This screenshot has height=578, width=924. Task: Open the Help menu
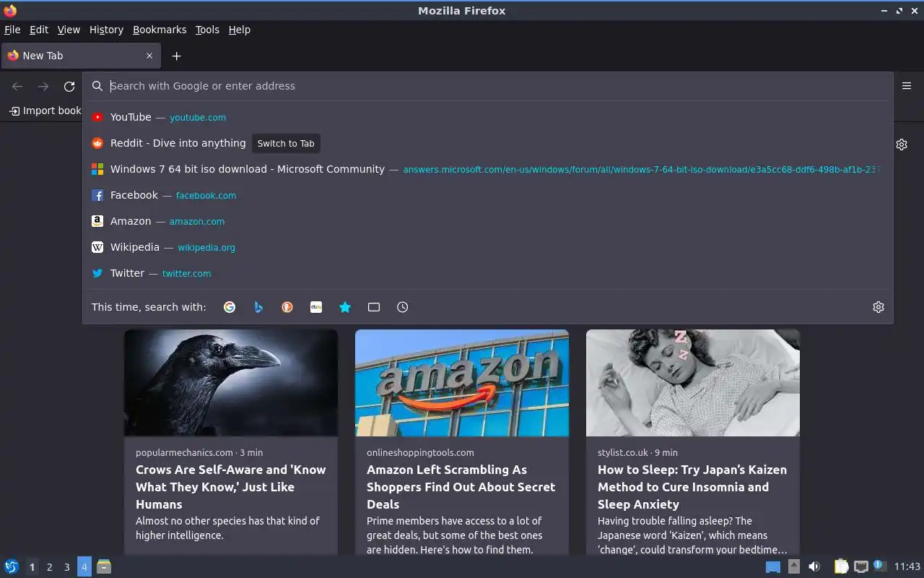tap(239, 30)
